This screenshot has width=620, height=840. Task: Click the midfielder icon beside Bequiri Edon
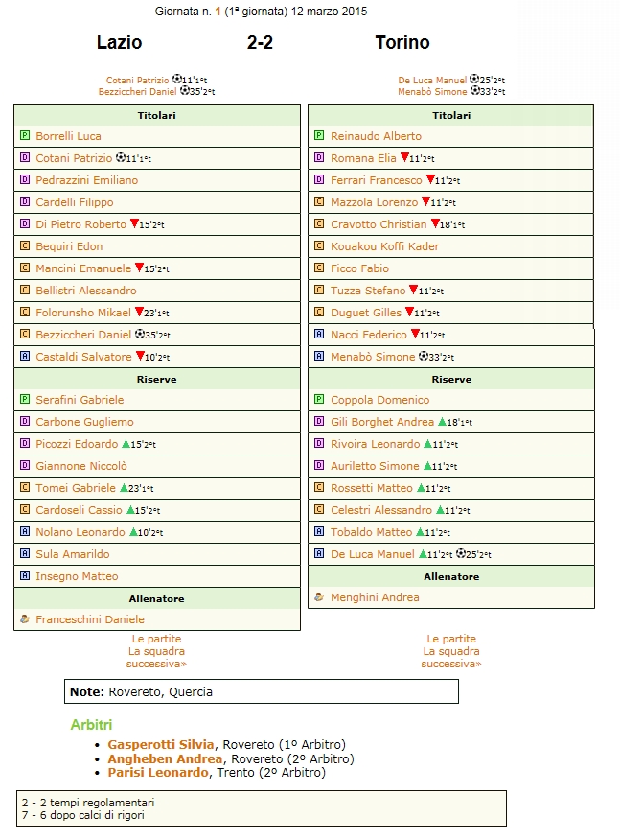[x=25, y=246]
